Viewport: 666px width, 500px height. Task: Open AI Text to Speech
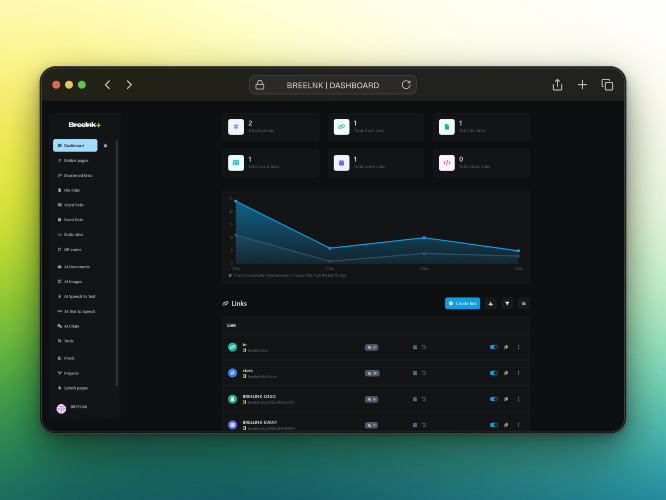tap(76, 311)
